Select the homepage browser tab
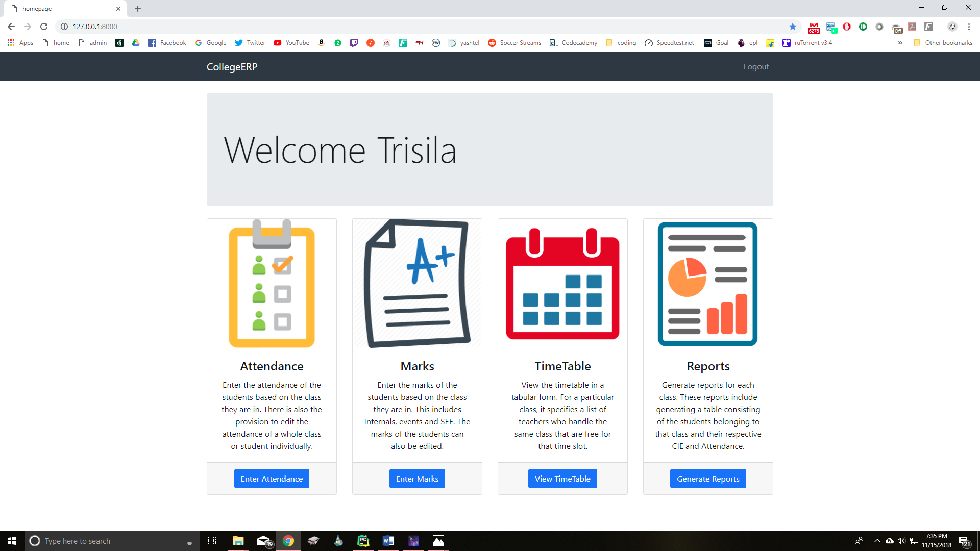Screen dimensions: 980x551 (61, 9)
